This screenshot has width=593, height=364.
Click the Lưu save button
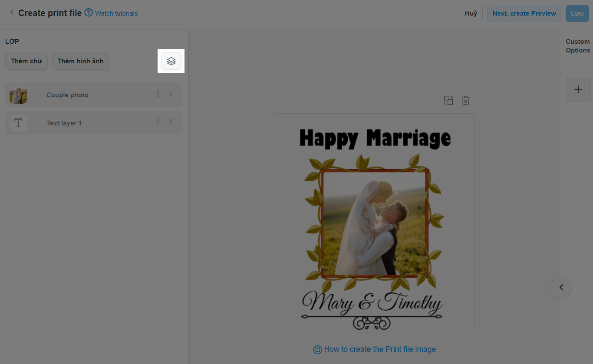pos(577,13)
